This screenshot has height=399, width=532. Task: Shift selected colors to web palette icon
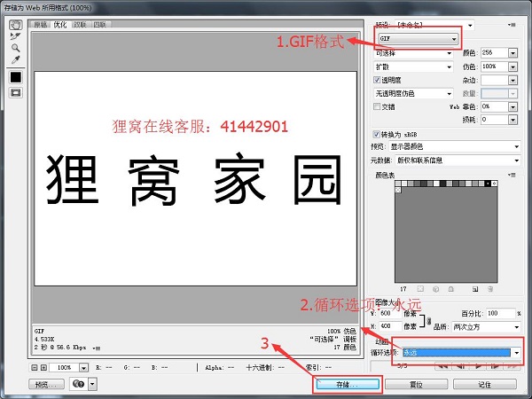pos(436,289)
